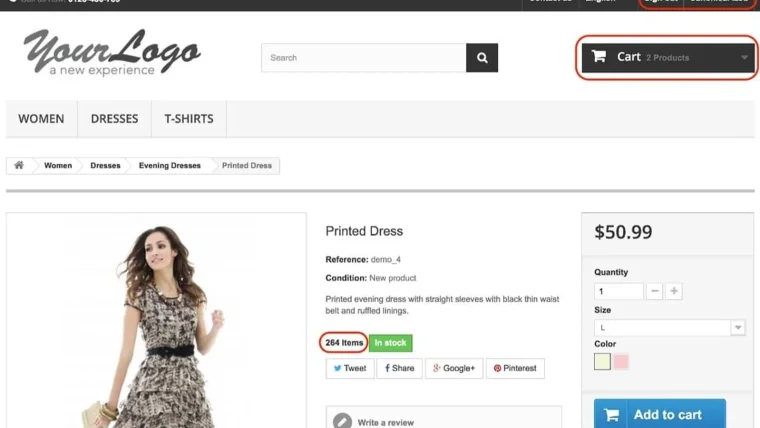Expand the Cart dropdown arrow

point(744,58)
